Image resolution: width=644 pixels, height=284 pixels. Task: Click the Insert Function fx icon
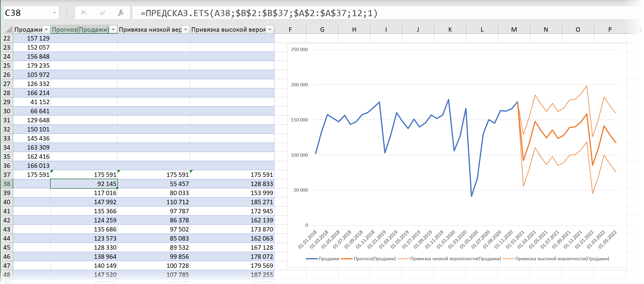(121, 13)
